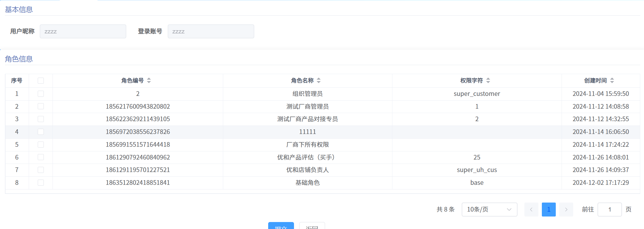644x229 pixels.
Task: Check the 组织管理员 role checkbox
Action: click(x=41, y=94)
